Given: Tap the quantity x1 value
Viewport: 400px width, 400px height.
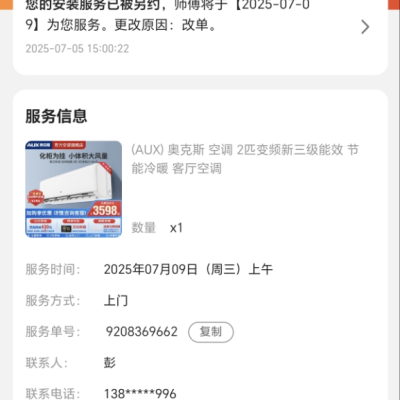Looking at the screenshot, I should click(x=176, y=228).
